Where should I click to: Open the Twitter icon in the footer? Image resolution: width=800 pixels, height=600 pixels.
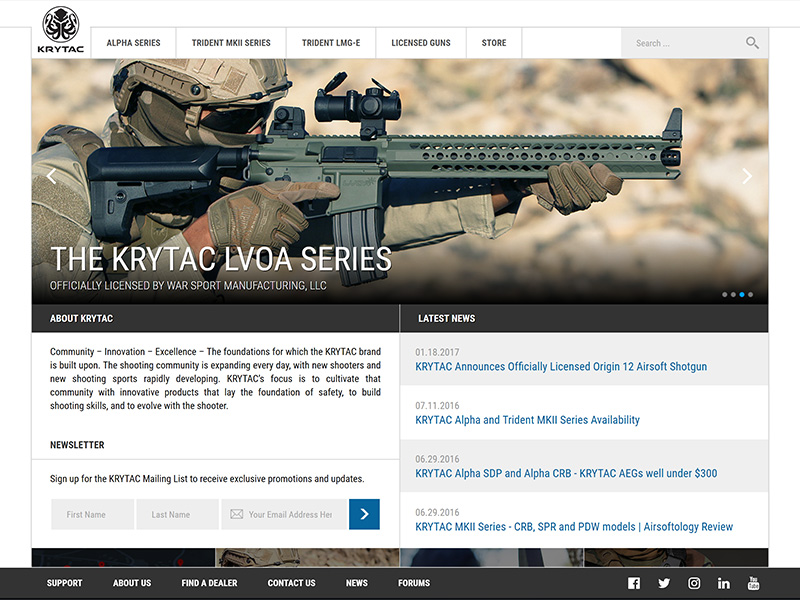(x=663, y=583)
